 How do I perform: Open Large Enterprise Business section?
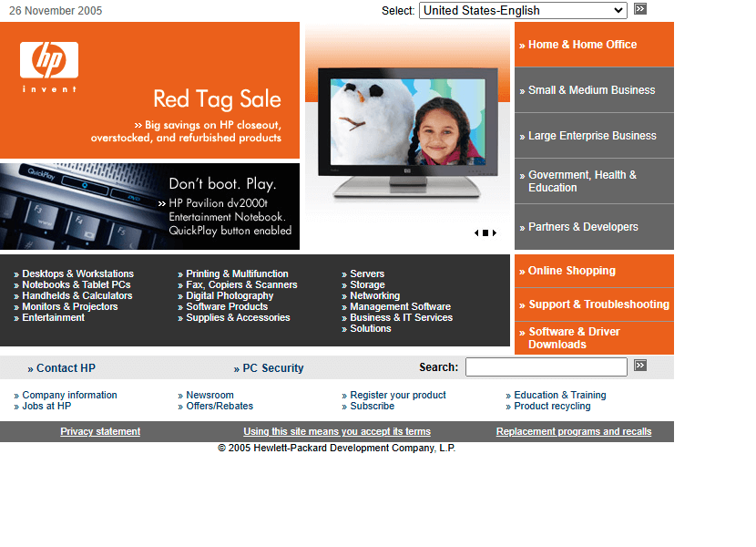click(x=594, y=136)
